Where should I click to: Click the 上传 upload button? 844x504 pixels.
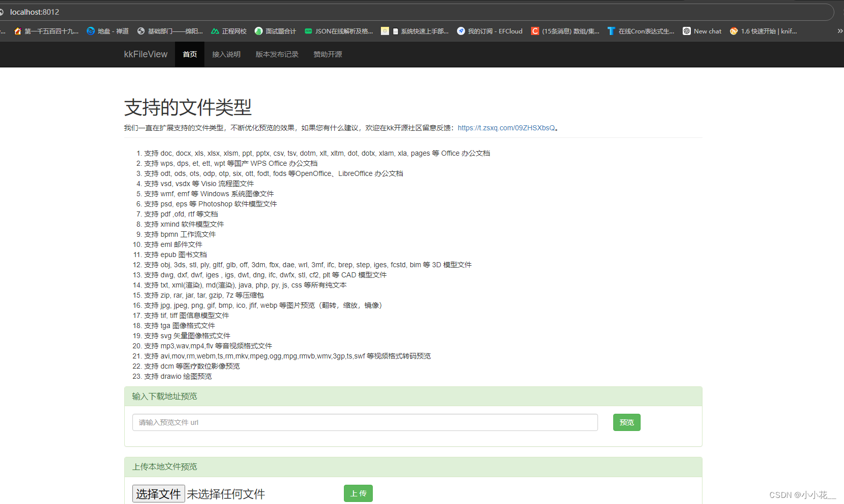(358, 493)
